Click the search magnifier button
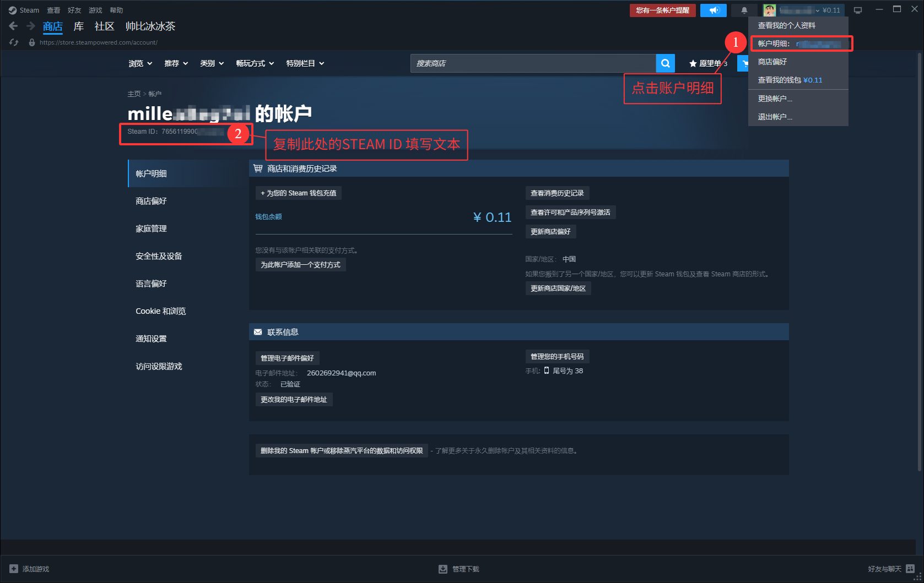The image size is (924, 583). pyautogui.click(x=665, y=63)
